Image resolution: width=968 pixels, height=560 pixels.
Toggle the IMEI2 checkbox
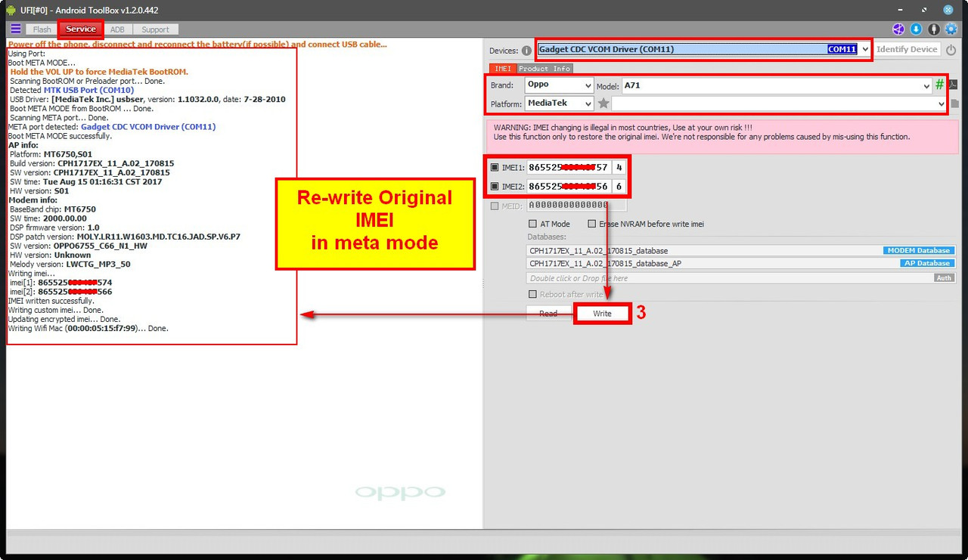point(495,186)
